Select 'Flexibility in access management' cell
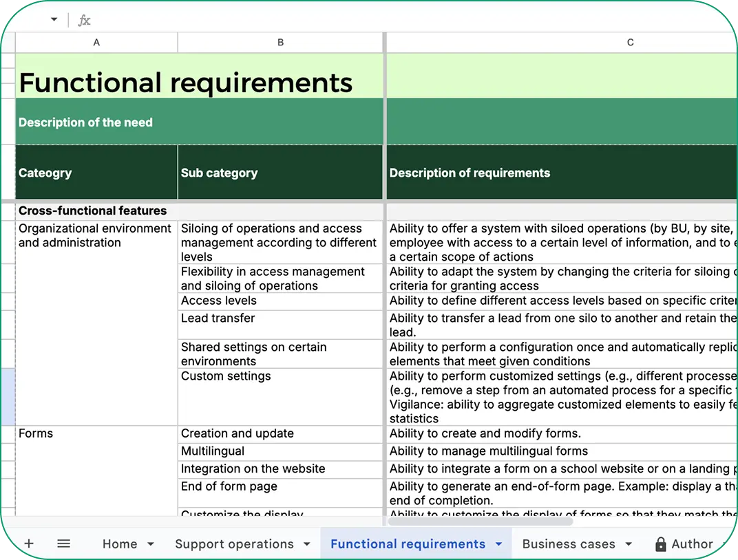The width and height of the screenshot is (738, 560). pyautogui.click(x=280, y=279)
